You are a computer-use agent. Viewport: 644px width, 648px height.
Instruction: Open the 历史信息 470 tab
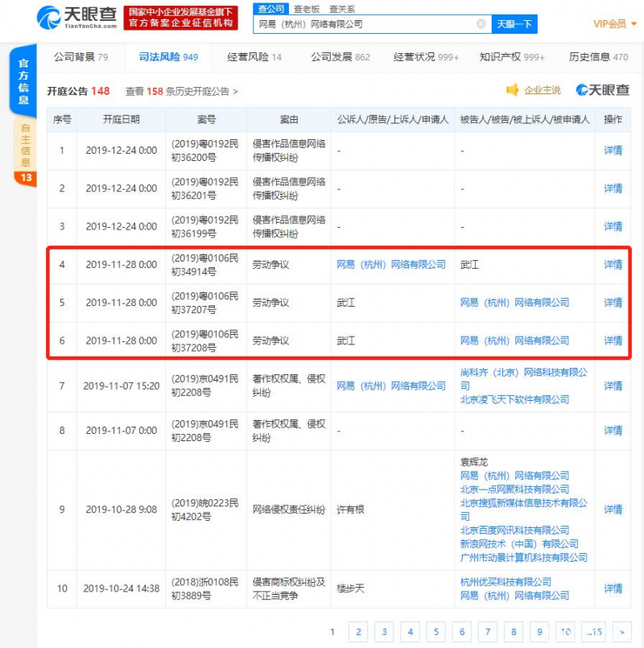click(598, 57)
